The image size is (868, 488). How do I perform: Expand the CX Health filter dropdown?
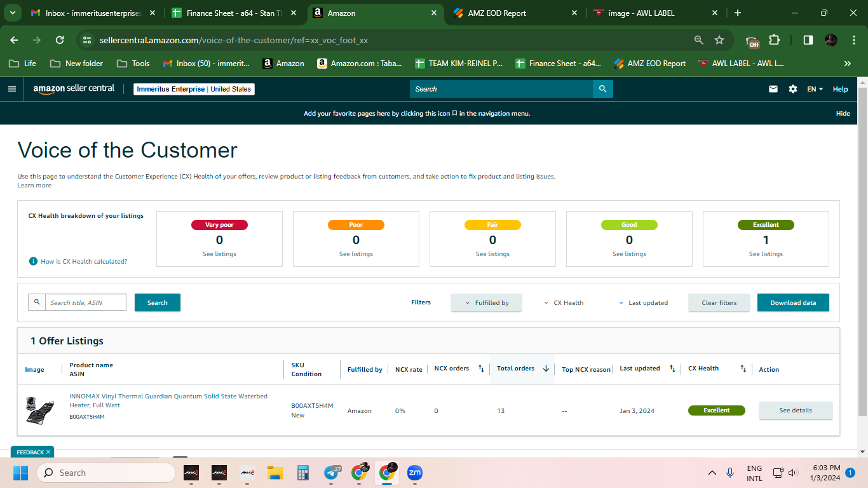click(x=564, y=303)
